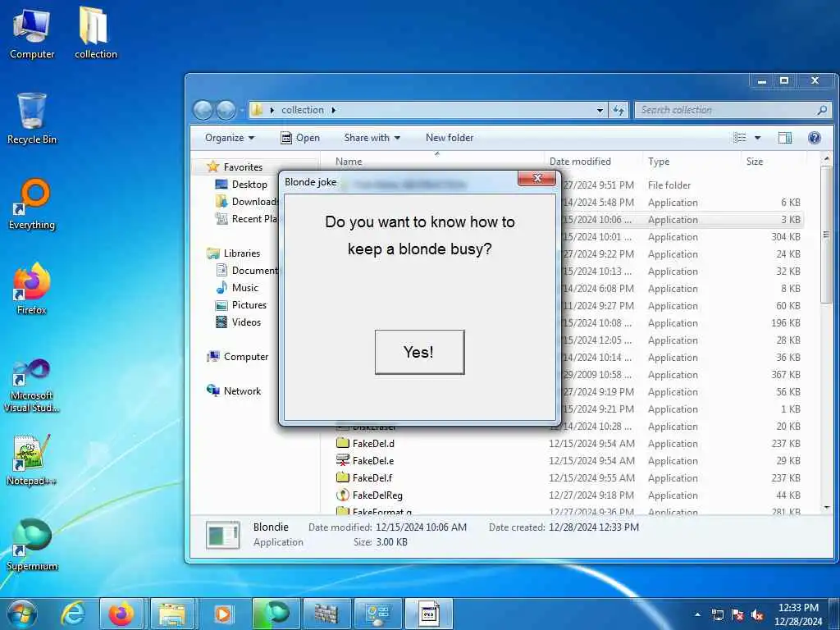Open the Organize menu
Screen dimensions: 840x630
coord(230,138)
